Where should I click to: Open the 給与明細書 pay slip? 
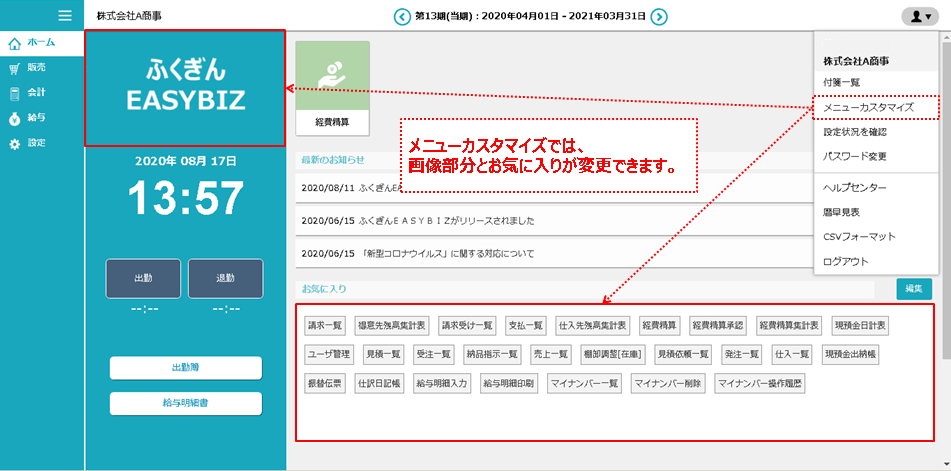[186, 403]
